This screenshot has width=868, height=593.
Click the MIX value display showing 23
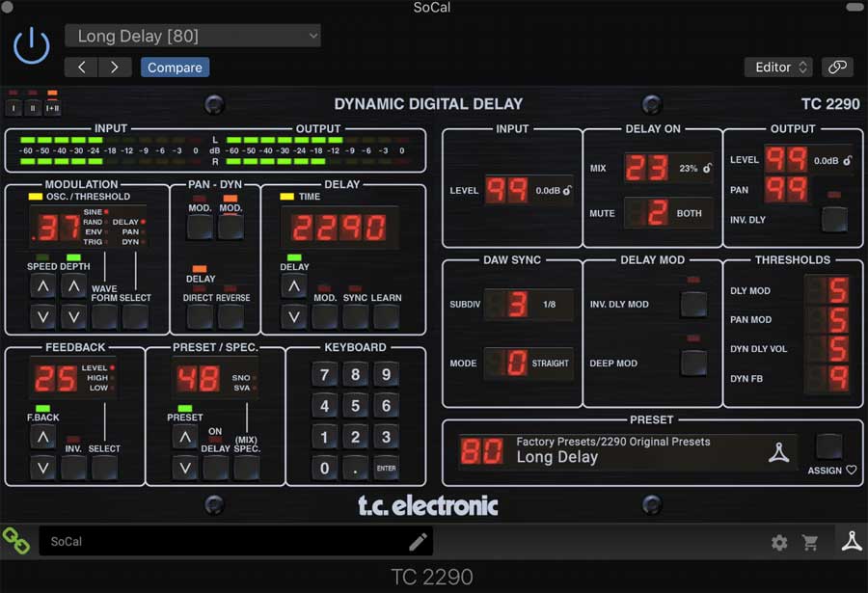[646, 168]
